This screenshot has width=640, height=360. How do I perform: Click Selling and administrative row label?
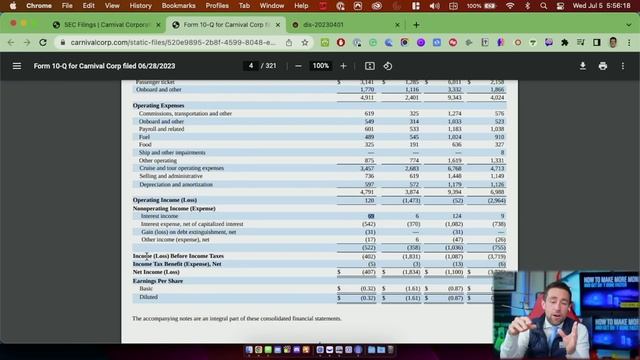[171, 176]
